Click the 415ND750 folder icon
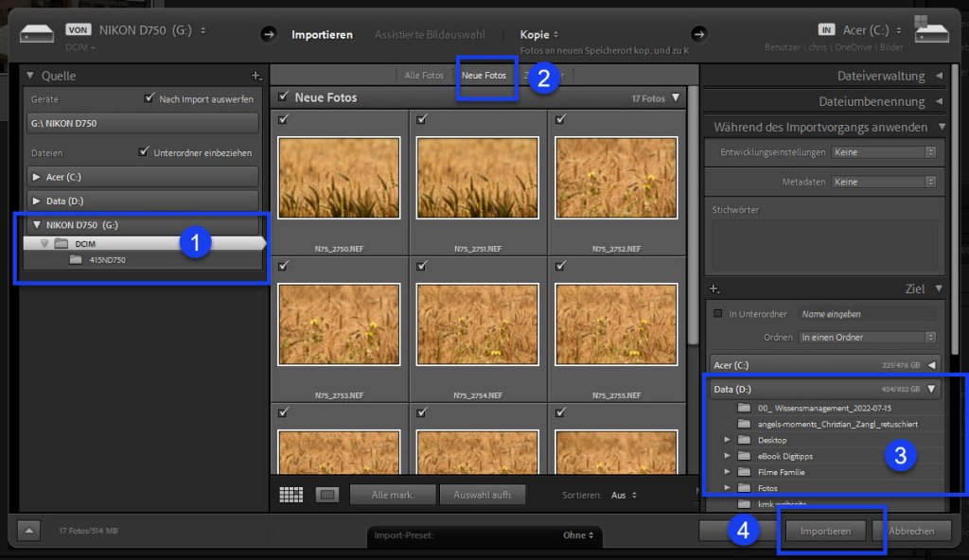The height and width of the screenshot is (560, 969). [76, 259]
